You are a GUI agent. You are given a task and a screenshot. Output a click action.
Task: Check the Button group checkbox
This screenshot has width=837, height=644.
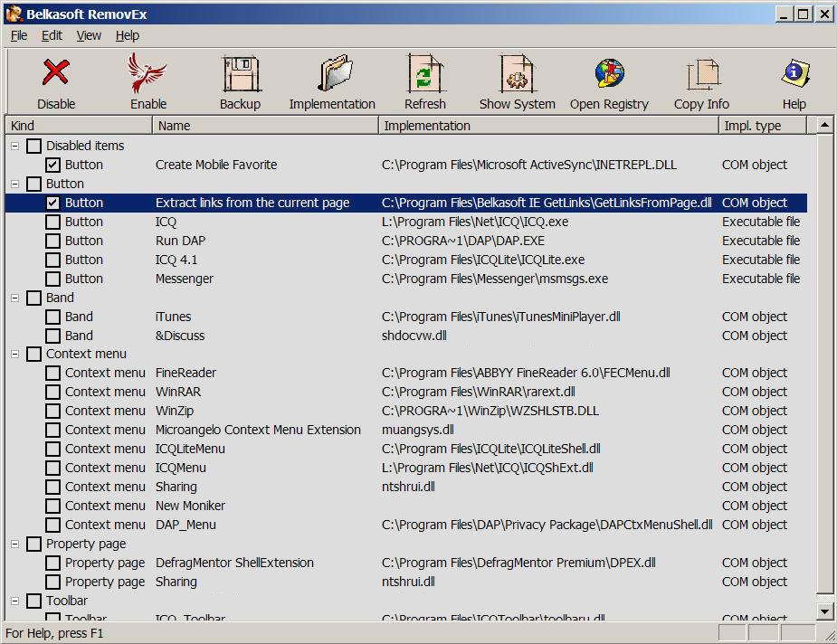coord(33,185)
